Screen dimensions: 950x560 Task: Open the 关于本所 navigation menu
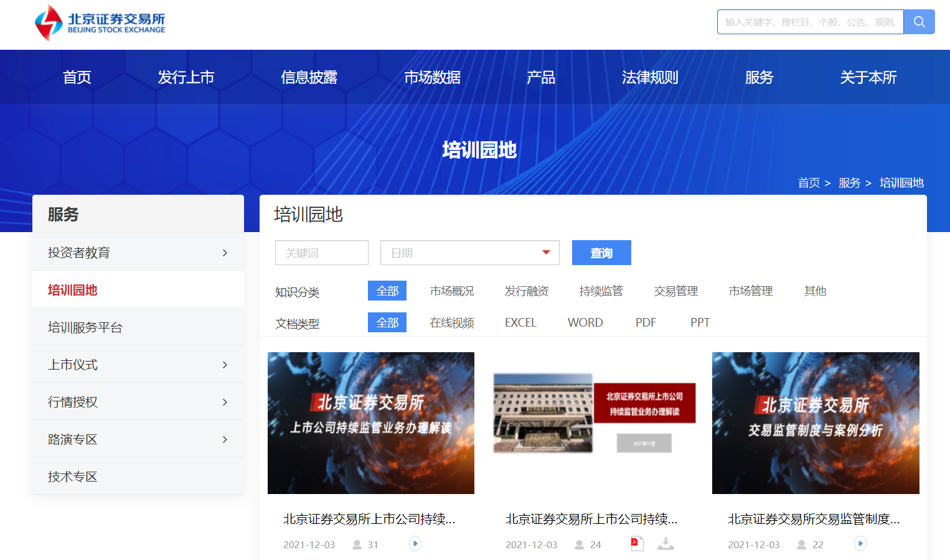click(x=868, y=77)
